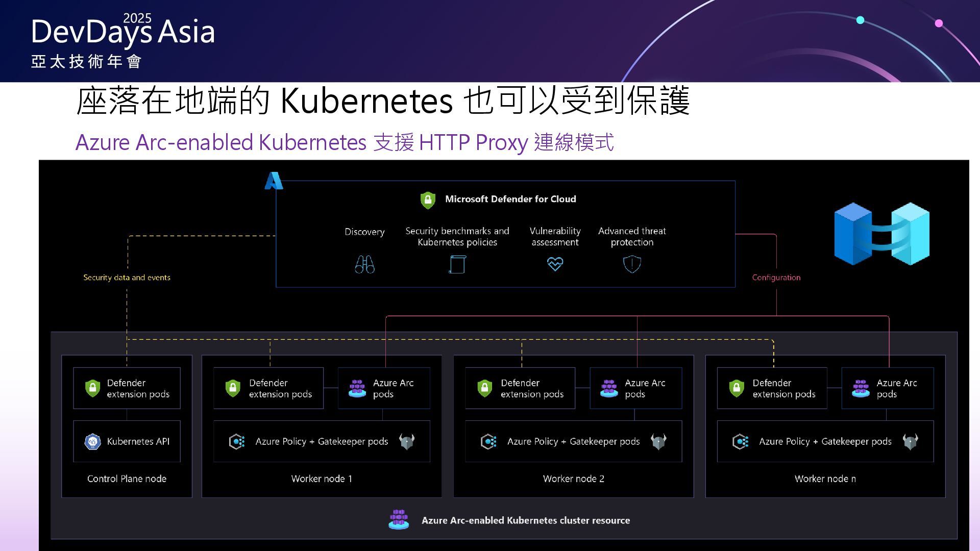Screen dimensions: 980x551
Task: Click the Azure logo icon above the diagram
Action: coord(274,181)
